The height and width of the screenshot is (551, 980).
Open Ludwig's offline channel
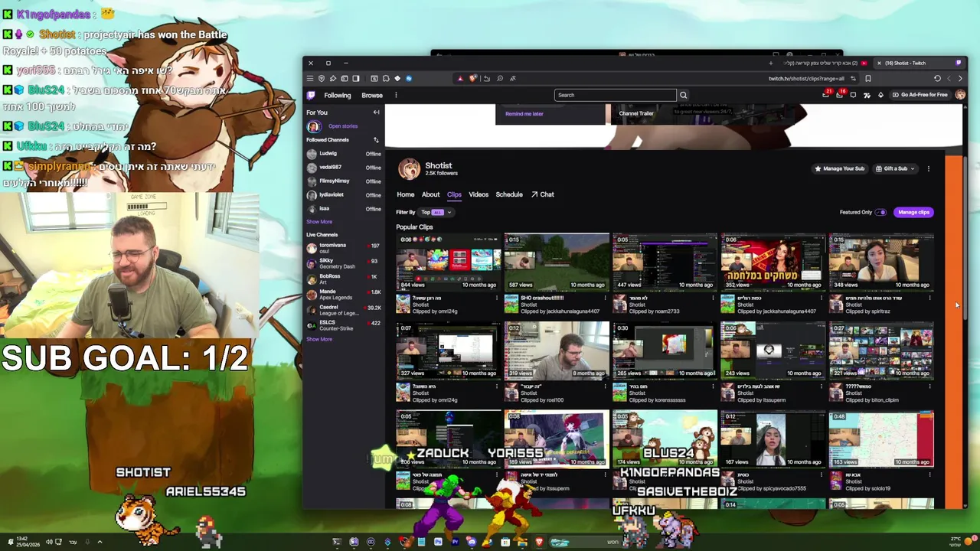click(x=344, y=154)
